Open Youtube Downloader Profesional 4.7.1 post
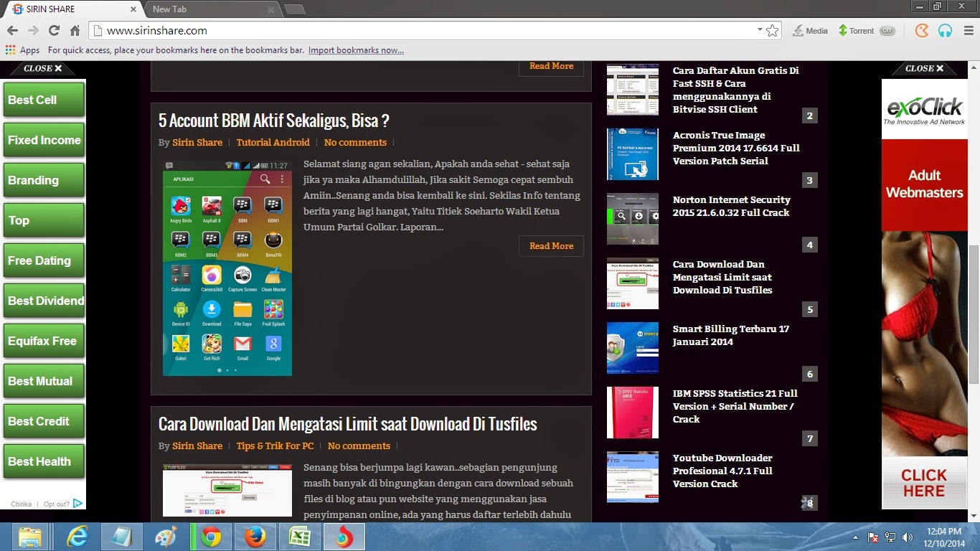 pos(722,471)
